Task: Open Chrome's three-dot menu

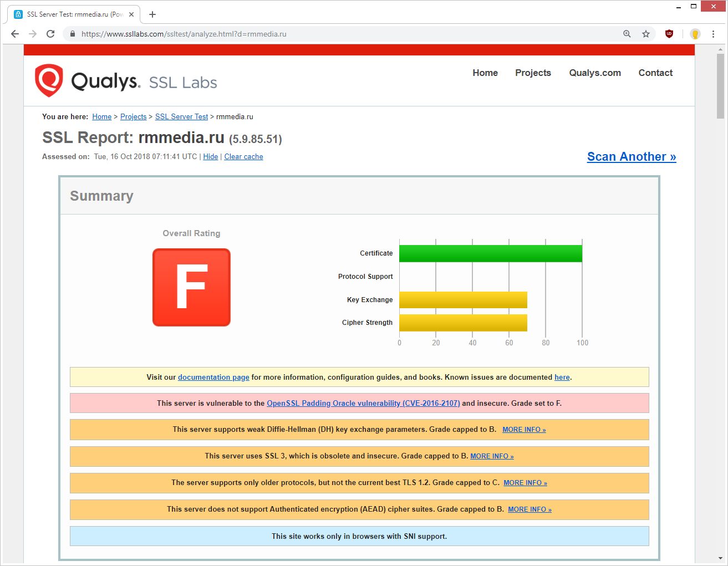Action: (x=713, y=34)
